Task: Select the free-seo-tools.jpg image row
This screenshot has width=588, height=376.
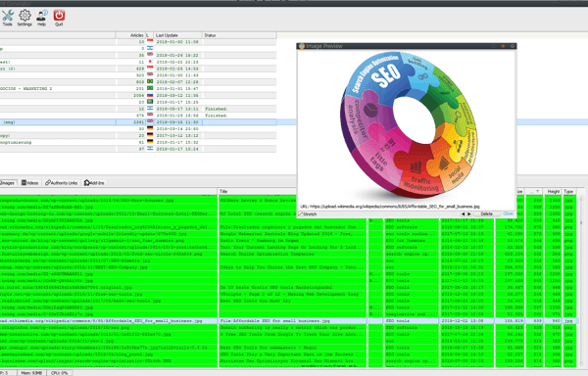Action: coord(289,294)
